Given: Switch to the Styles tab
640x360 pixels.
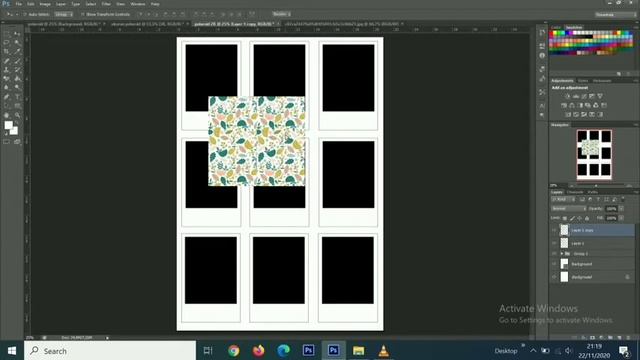Looking at the screenshot, I should [x=583, y=81].
